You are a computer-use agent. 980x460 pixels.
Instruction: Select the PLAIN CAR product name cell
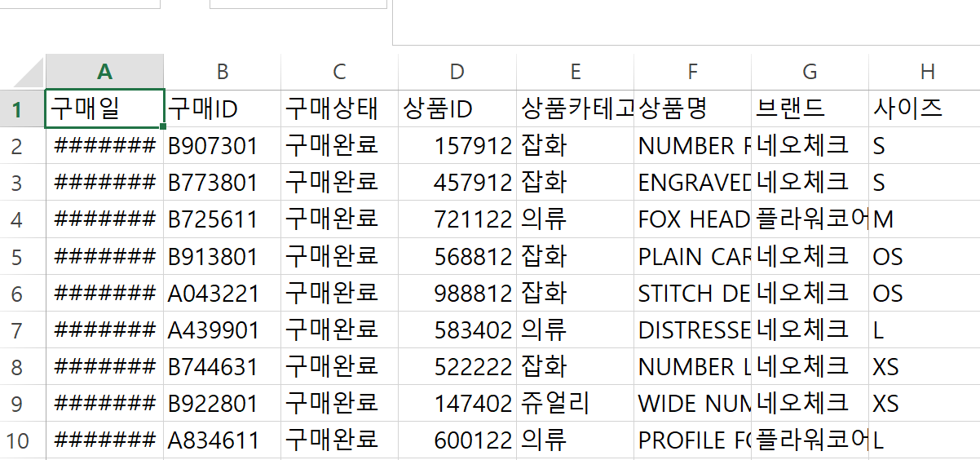coord(693,256)
